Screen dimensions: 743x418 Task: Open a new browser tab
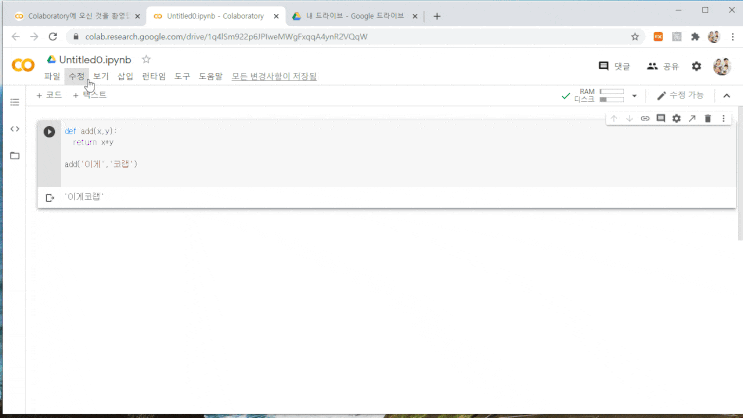[437, 17]
